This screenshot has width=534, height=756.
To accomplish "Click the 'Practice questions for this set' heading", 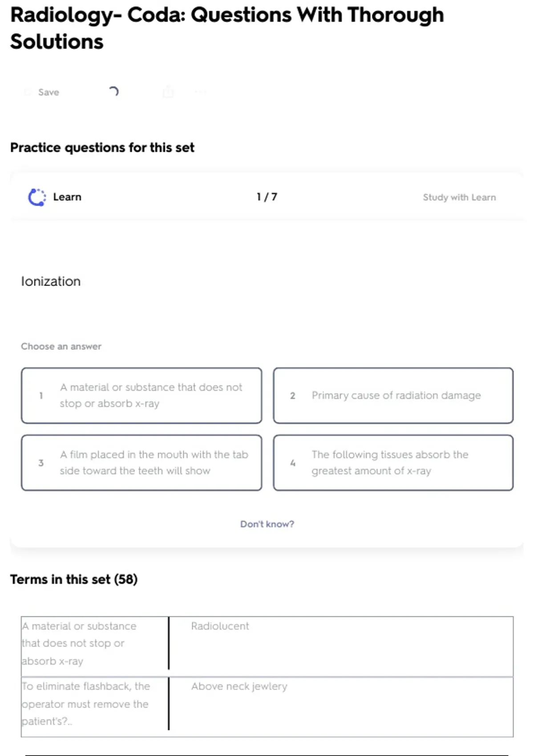I will coord(102,148).
